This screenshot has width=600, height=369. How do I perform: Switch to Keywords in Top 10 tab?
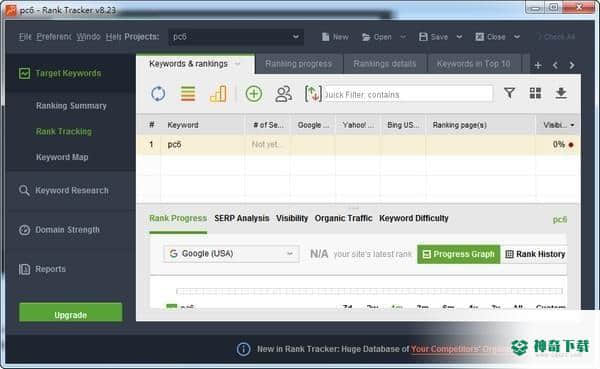coord(474,64)
